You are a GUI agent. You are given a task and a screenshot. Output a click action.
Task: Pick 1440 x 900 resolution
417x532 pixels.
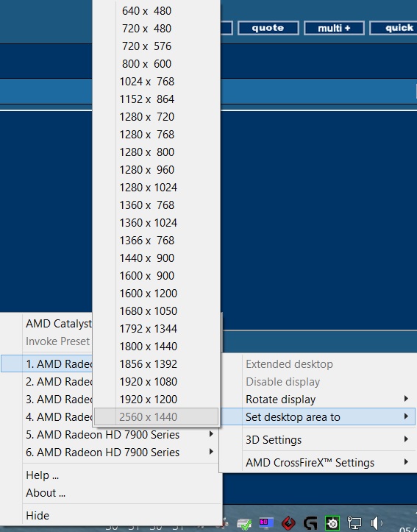click(x=157, y=258)
